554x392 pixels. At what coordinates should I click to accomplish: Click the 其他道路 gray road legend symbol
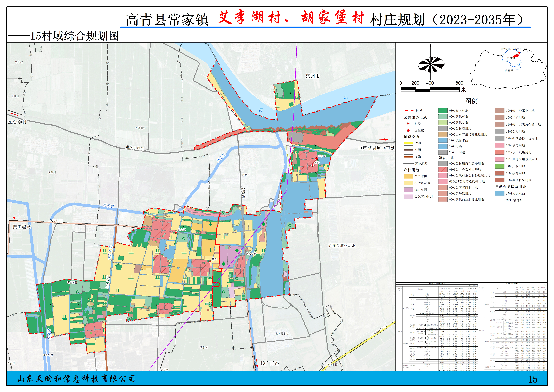[408, 163]
